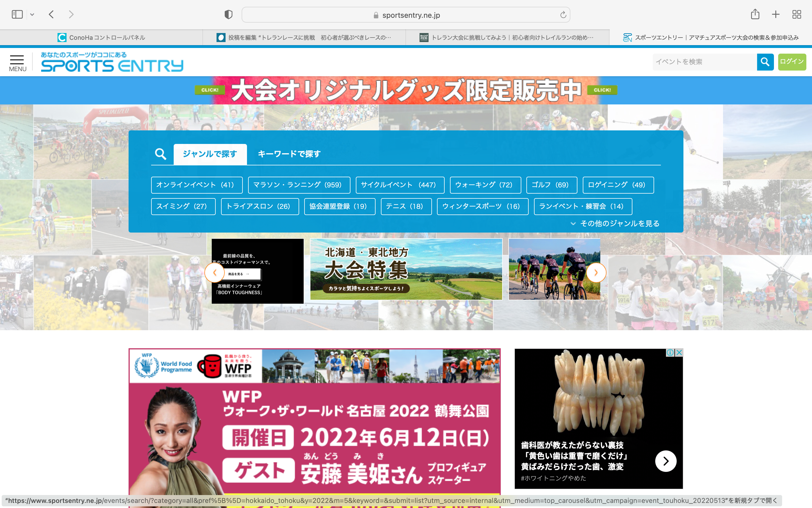This screenshot has height=508, width=812.
Task: Choose スイミング (27) genre
Action: point(183,206)
